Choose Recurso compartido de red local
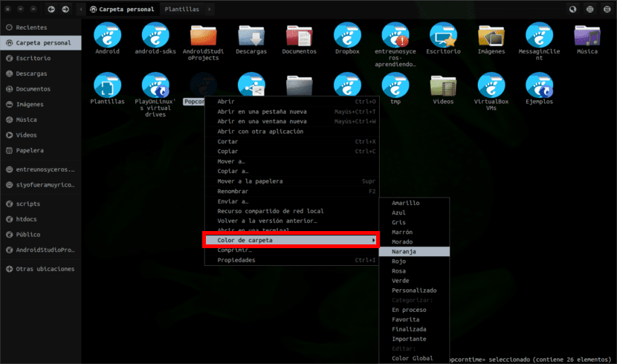This screenshot has height=364, width=617. click(291, 211)
